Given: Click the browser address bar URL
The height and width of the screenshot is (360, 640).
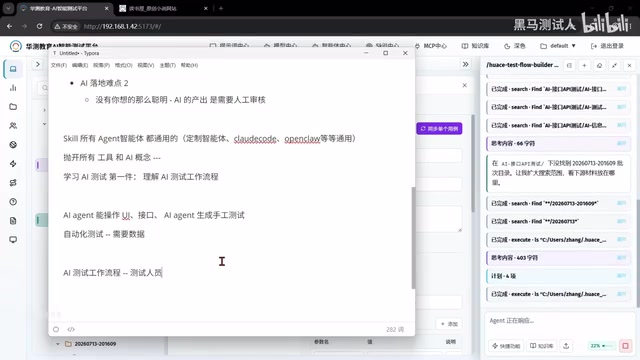Looking at the screenshot, I should (x=122, y=26).
